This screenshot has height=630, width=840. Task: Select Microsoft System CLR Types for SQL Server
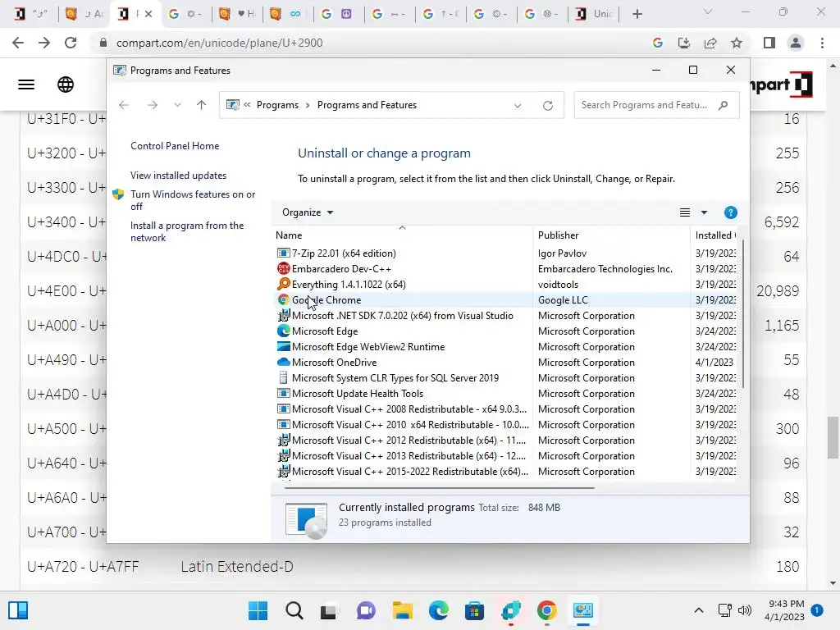(395, 377)
